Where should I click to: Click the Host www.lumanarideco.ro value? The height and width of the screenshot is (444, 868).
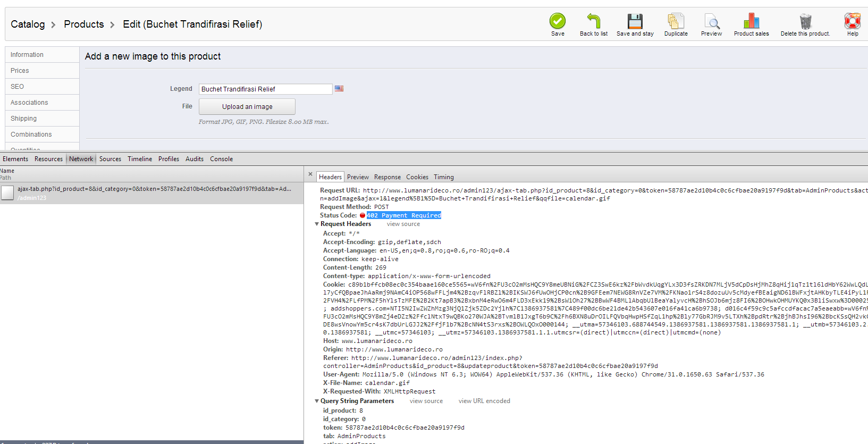click(377, 341)
